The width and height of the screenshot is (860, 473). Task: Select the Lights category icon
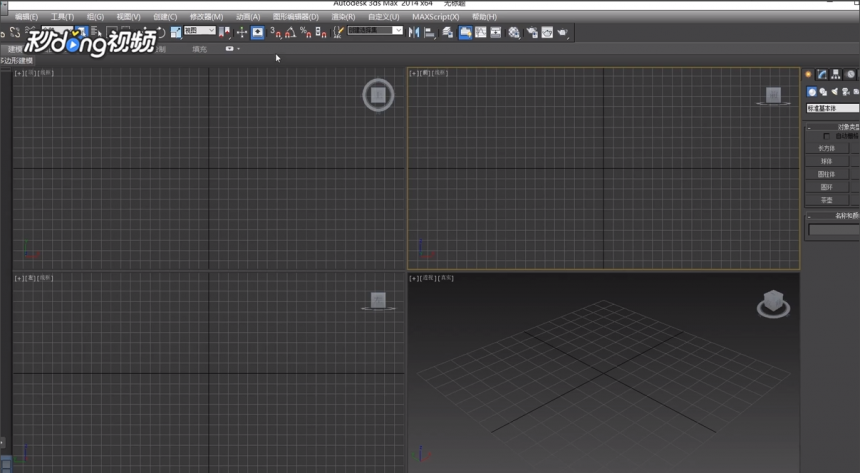click(x=834, y=92)
